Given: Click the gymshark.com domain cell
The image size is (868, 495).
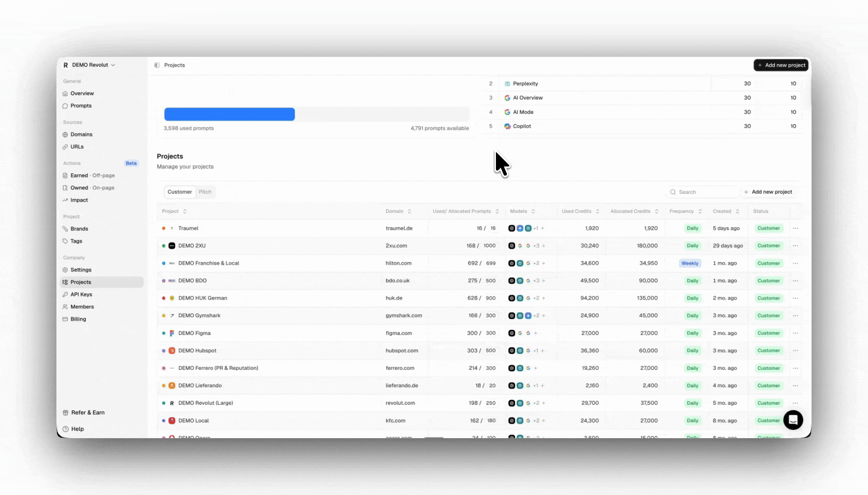Looking at the screenshot, I should [404, 315].
